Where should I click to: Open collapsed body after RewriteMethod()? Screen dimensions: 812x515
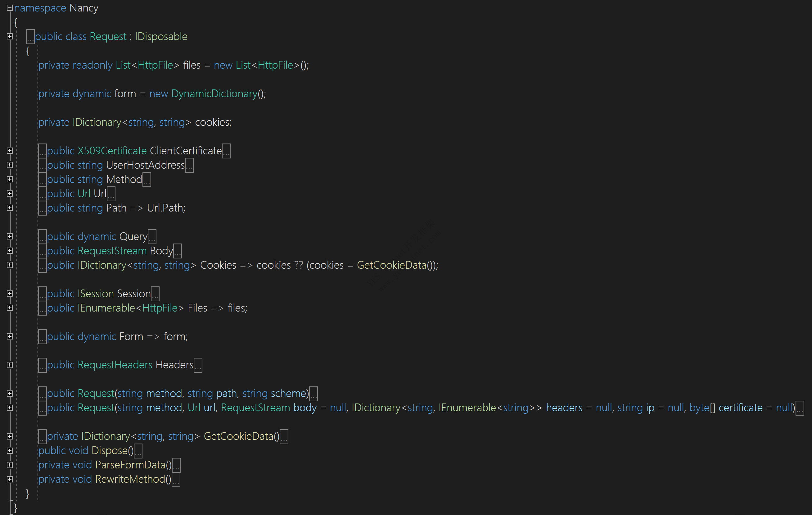pos(176,480)
